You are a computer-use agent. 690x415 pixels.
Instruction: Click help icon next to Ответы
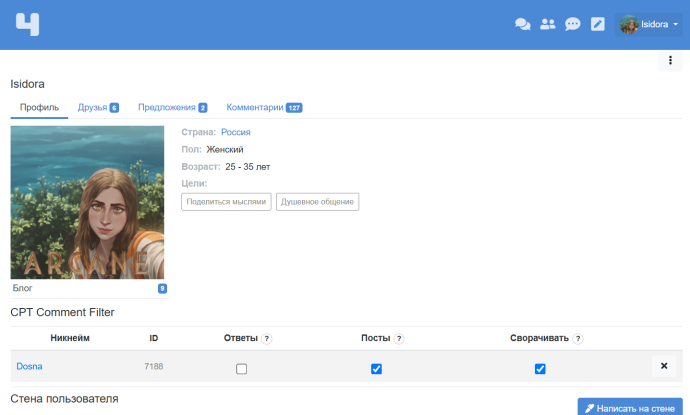pyautogui.click(x=267, y=339)
